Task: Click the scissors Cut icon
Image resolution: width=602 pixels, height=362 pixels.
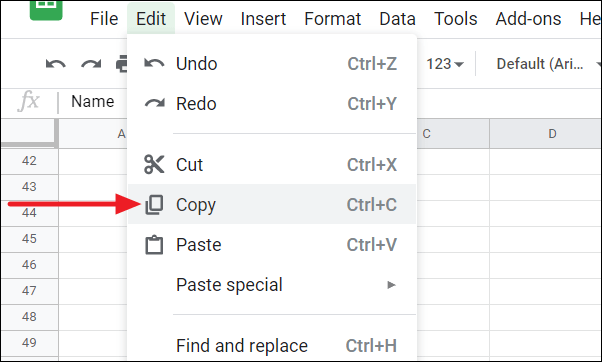Action: click(x=154, y=164)
